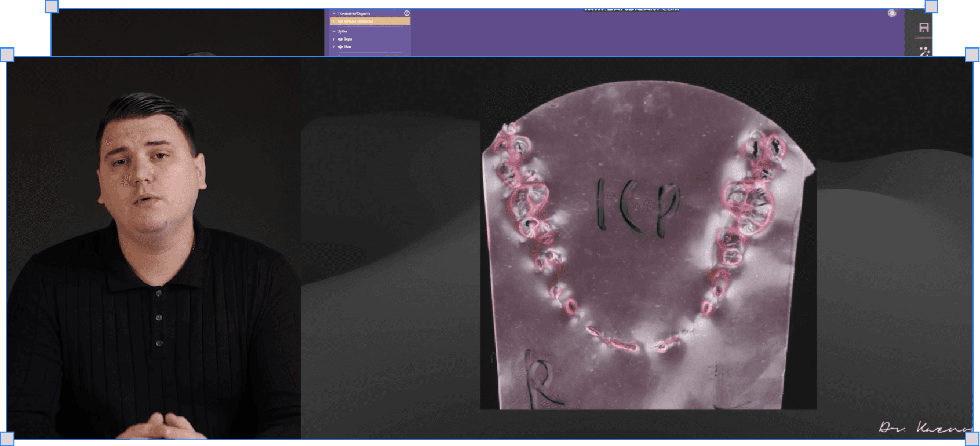This screenshot has height=446, width=980.
Task: Grab top-left handle of large video layer
Action: point(7,54)
